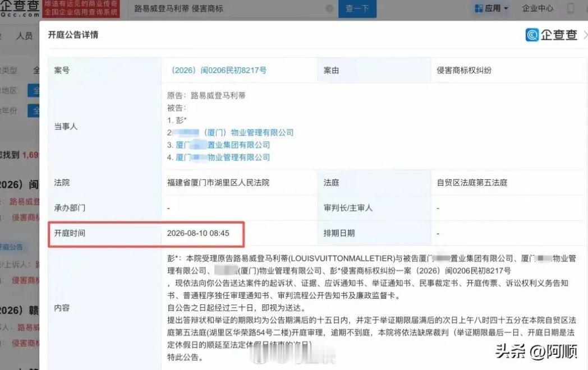This screenshot has width=588, height=370.
Task: Click the 排期日期 label cell
Action: [374, 233]
